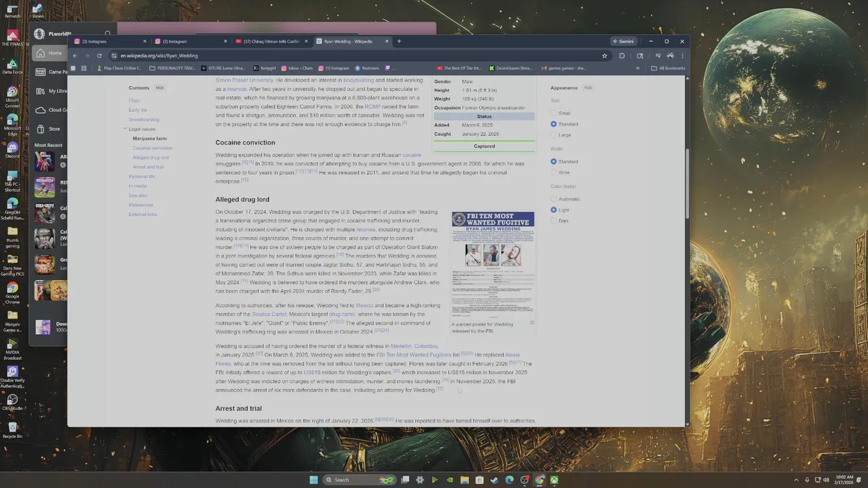Viewport: 868px width, 488px height.
Task: Go to Early life in contents
Action: tap(138, 110)
